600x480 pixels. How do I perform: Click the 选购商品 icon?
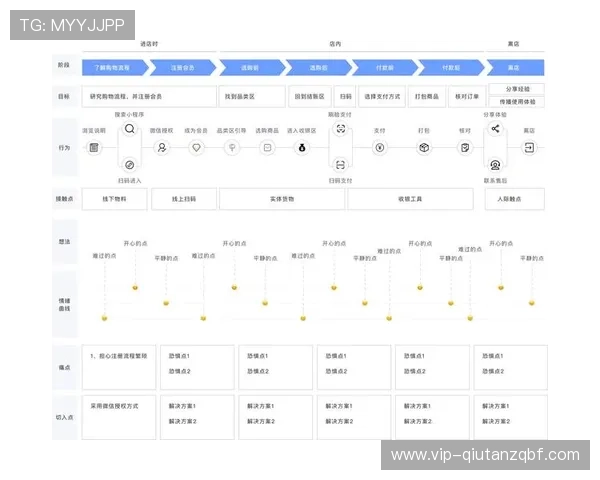[x=267, y=147]
